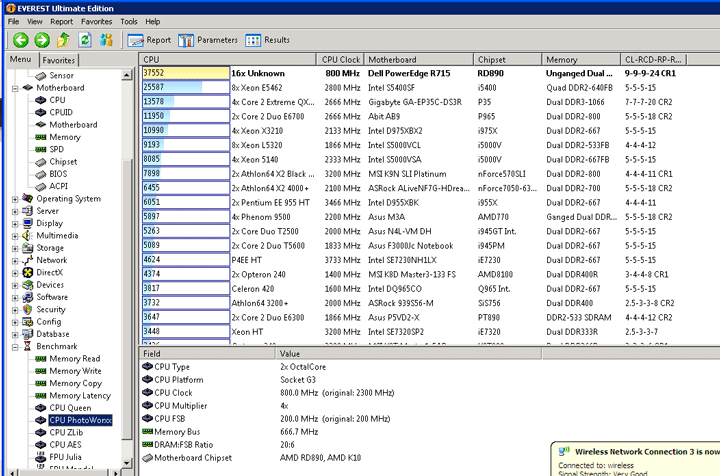Click the Refresh toolbar icon
720x476 pixels.
click(x=85, y=40)
